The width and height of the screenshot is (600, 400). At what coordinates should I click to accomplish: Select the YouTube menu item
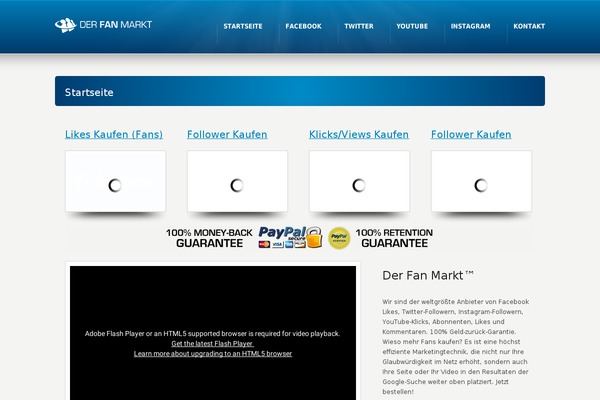[x=412, y=26]
